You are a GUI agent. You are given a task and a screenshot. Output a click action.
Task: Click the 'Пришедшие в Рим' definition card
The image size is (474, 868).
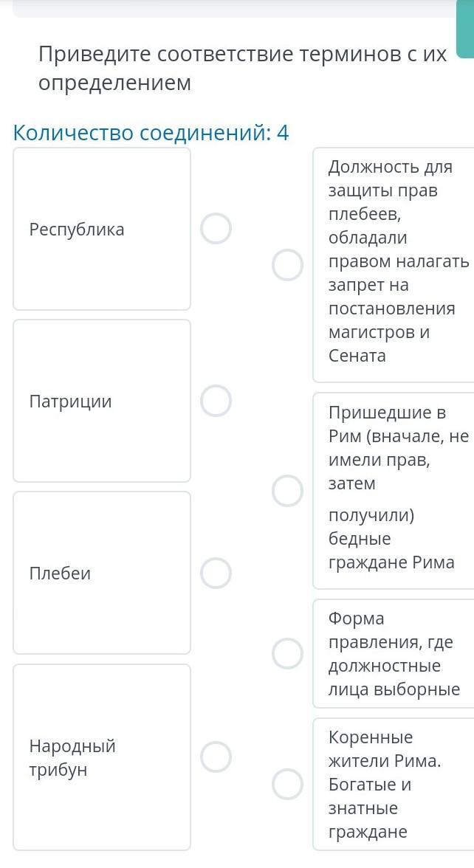pos(395,491)
